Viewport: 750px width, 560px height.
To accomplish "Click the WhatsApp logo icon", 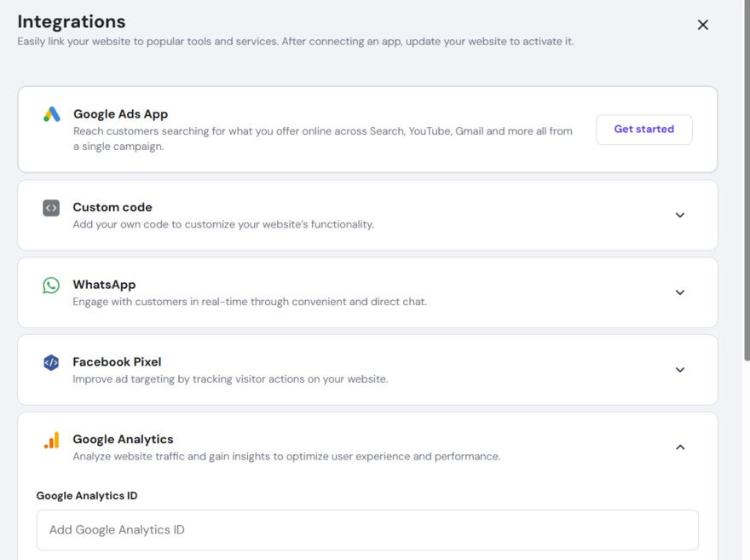I will coord(51,286).
